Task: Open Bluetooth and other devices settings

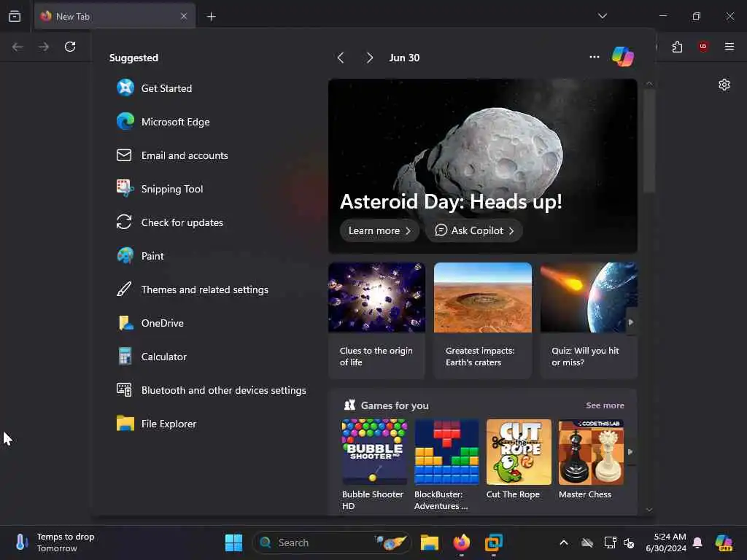Action: coord(211,391)
